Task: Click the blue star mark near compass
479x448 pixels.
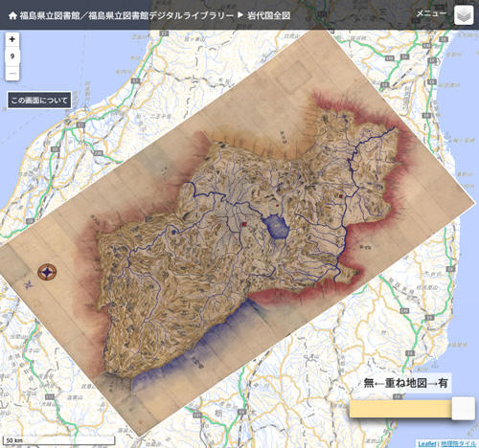Action: point(29,284)
